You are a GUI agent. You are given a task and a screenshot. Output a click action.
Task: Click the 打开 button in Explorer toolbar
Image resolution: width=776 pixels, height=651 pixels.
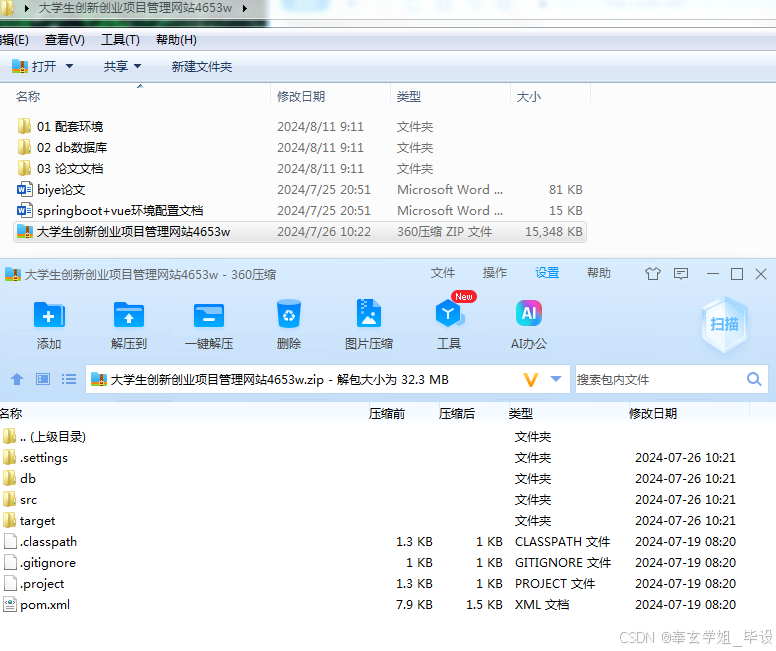pos(35,66)
